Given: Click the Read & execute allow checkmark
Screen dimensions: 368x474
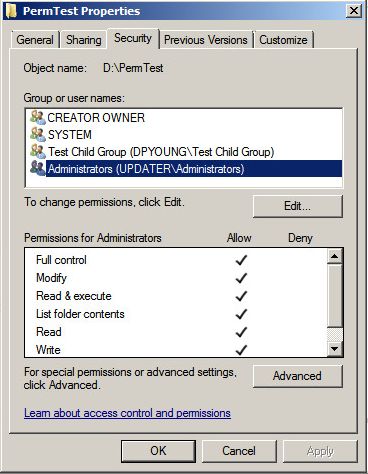Looking at the screenshot, I should (x=241, y=296).
